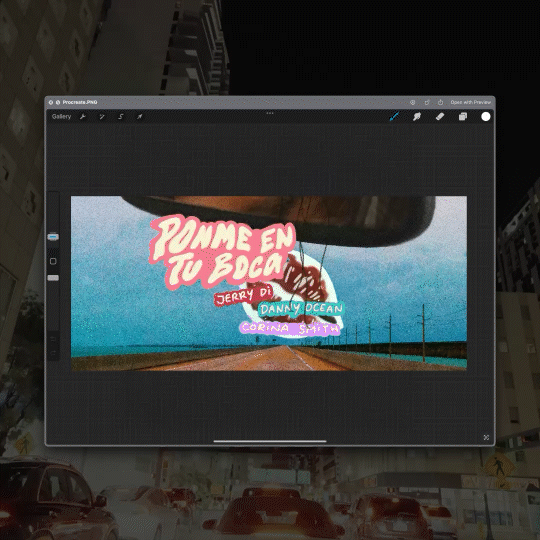540x540 pixels.
Task: Open the white active color circle
Action: point(486,117)
